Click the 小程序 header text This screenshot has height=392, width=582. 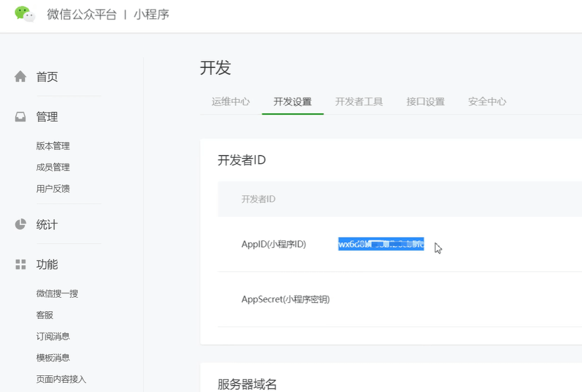click(152, 15)
